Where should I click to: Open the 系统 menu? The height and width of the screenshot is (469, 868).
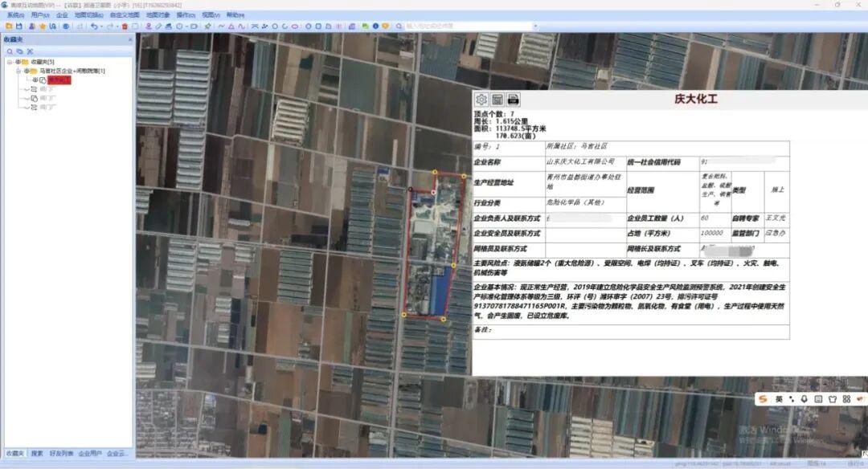coord(15,14)
